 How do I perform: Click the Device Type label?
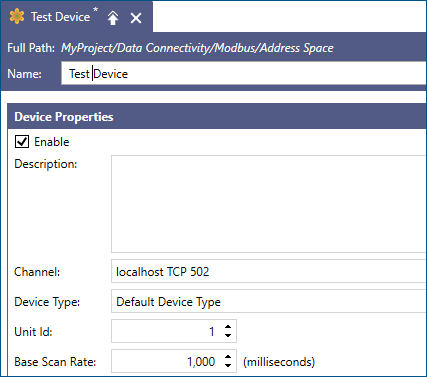coord(47,302)
